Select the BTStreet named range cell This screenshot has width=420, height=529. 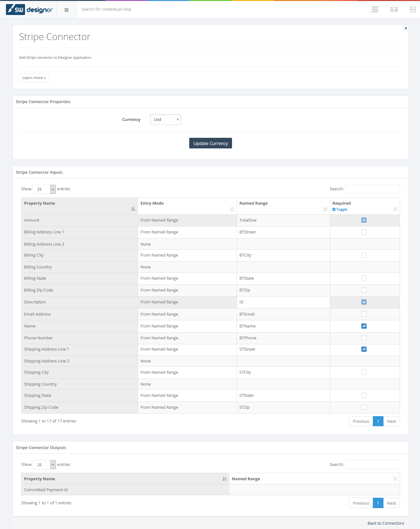[x=283, y=232]
